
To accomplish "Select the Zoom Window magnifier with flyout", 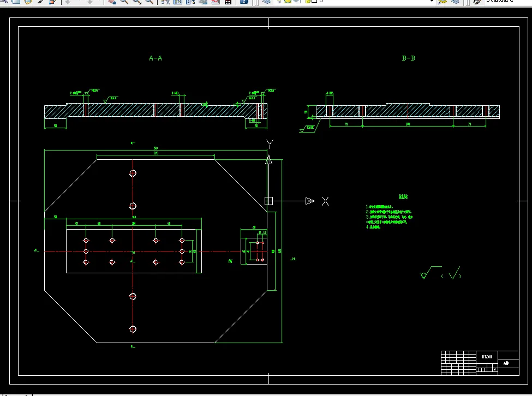I will tap(137, 1).
